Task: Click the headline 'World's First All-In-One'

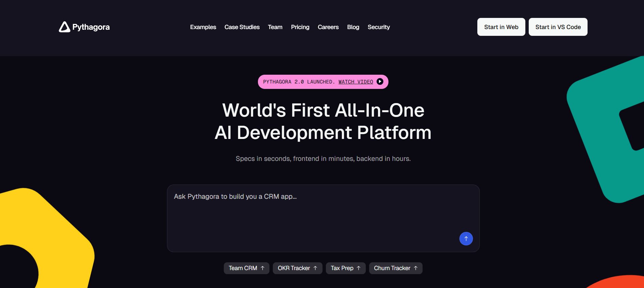Action: click(323, 110)
